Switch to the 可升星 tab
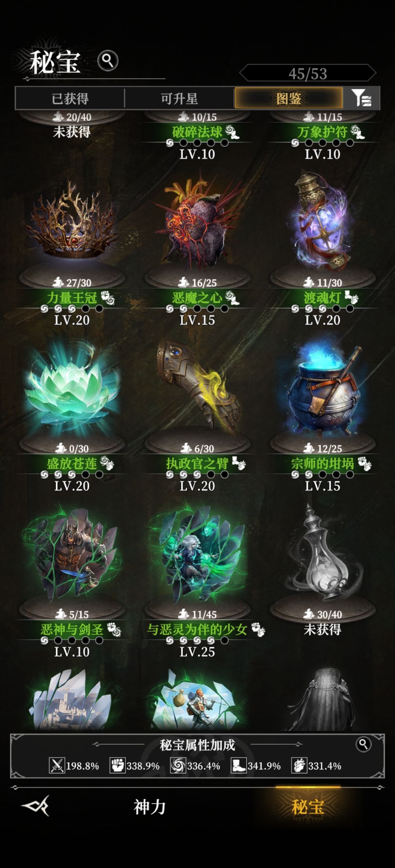The height and width of the screenshot is (868, 395). click(x=179, y=98)
